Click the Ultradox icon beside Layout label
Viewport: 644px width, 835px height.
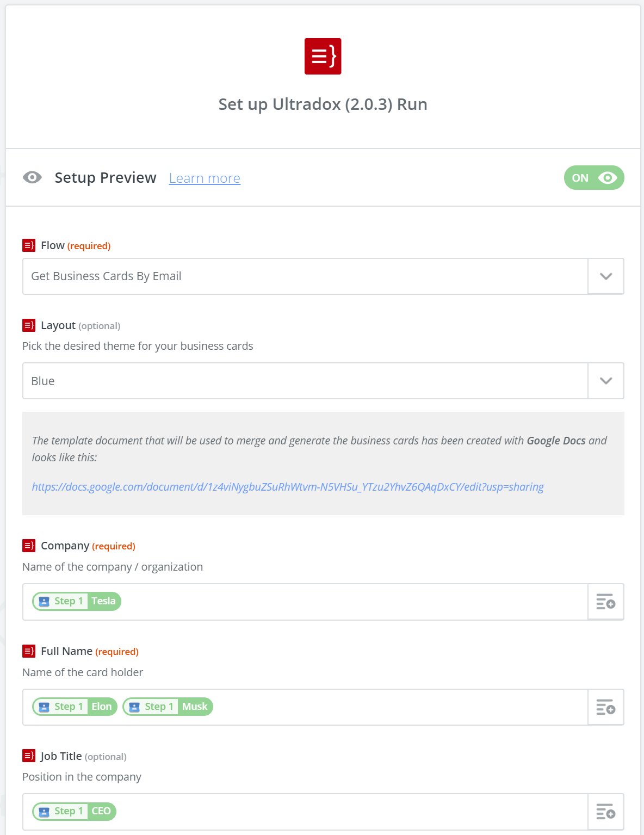coord(29,325)
